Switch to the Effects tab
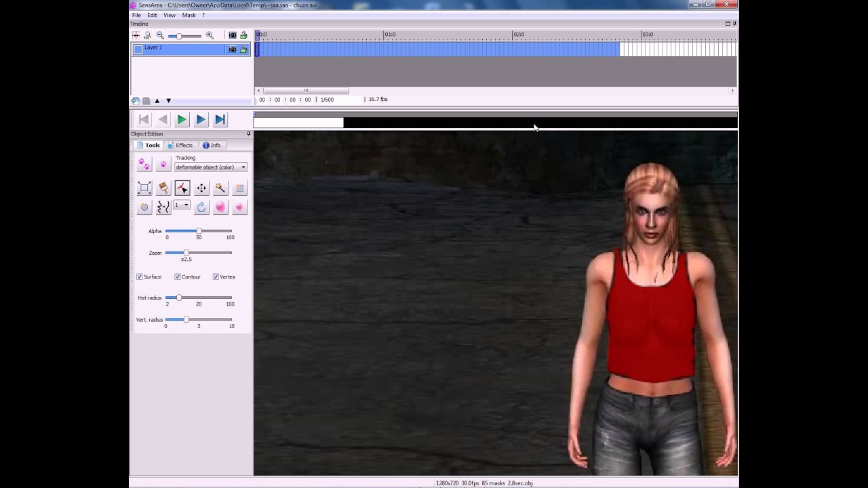The image size is (868, 488). click(x=180, y=145)
